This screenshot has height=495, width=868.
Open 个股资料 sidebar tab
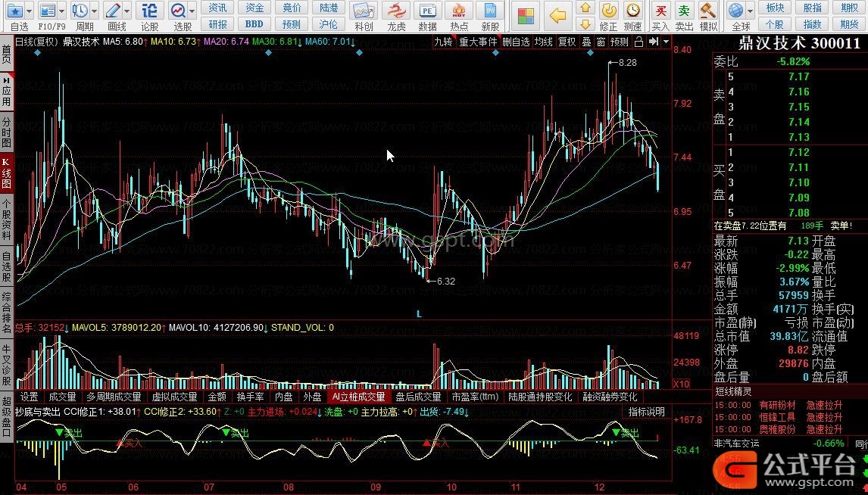point(6,220)
